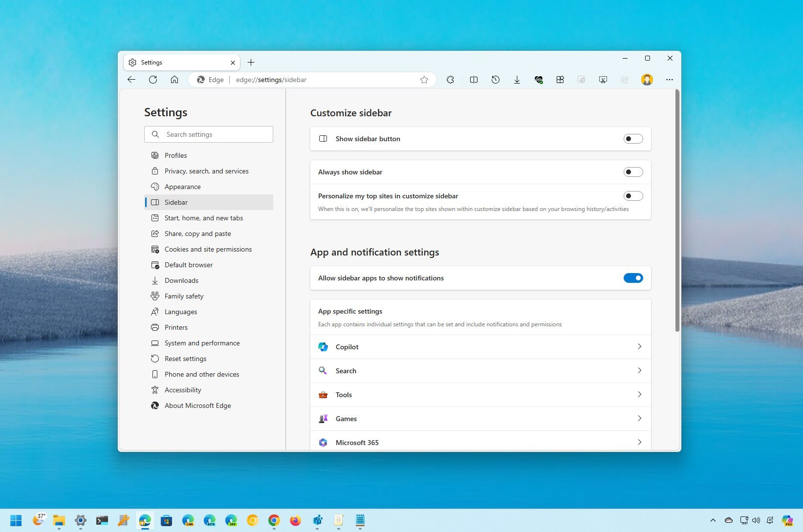Click the Copilot app icon
This screenshot has height=532, width=803.
click(x=323, y=346)
